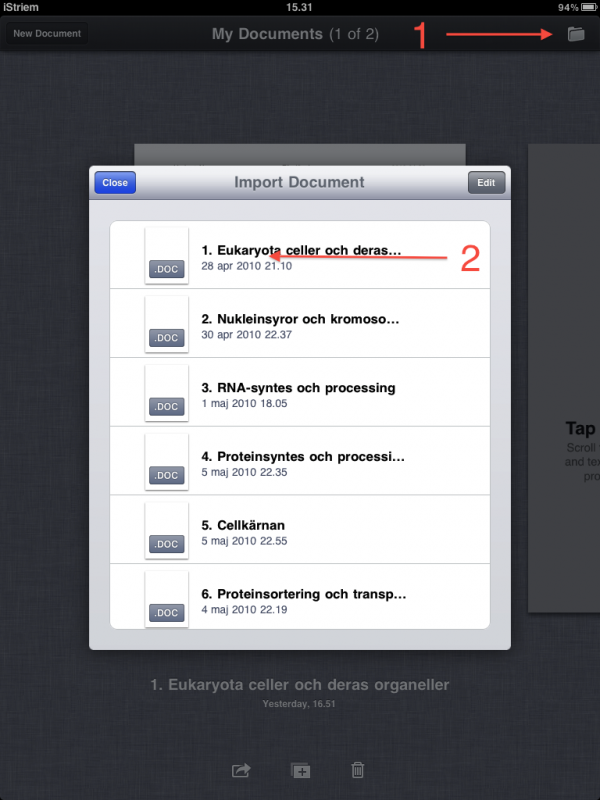
Task: Tap the trash delete icon at bottom
Action: point(358,770)
